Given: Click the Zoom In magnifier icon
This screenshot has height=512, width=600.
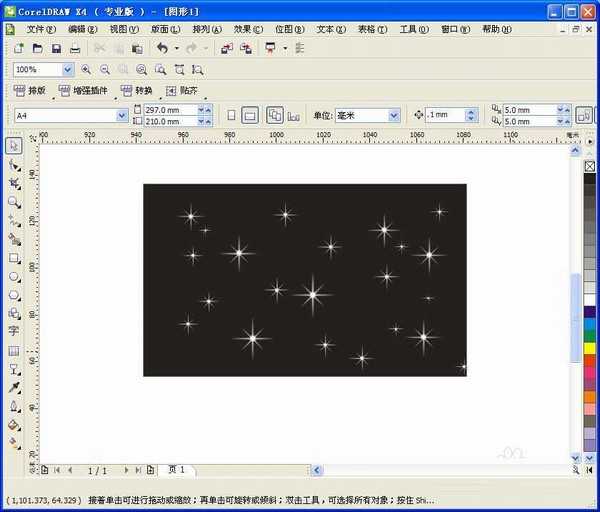Looking at the screenshot, I should 86,70.
